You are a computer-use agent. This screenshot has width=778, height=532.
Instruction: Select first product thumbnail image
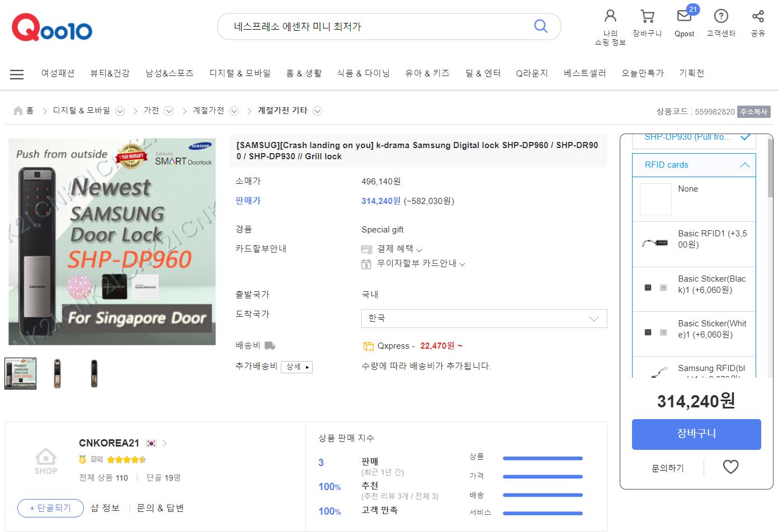click(21, 374)
